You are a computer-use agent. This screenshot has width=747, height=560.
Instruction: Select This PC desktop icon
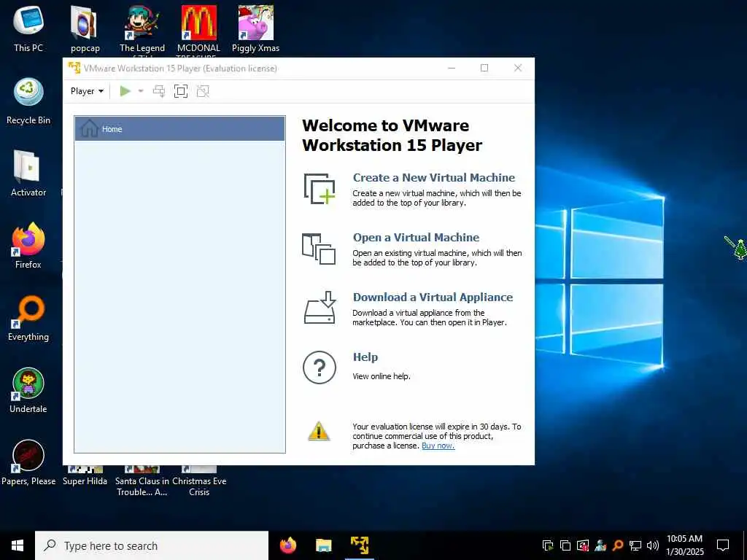coord(28,29)
